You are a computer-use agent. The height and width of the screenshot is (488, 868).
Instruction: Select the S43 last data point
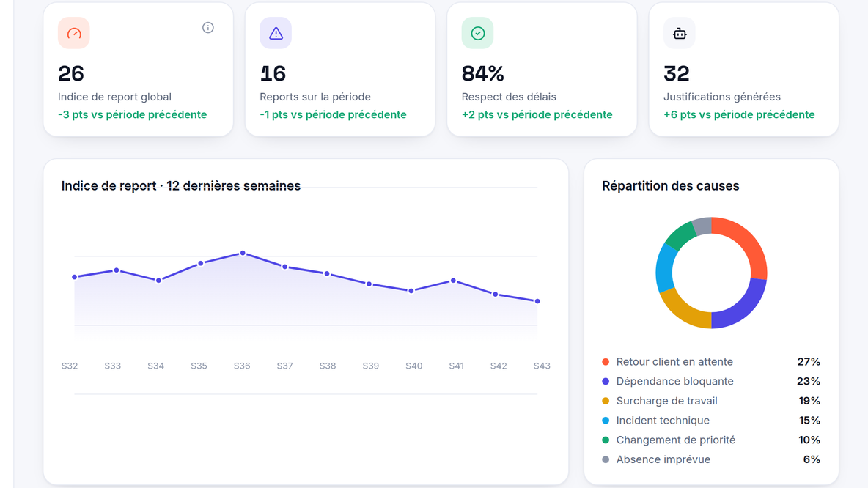click(537, 302)
